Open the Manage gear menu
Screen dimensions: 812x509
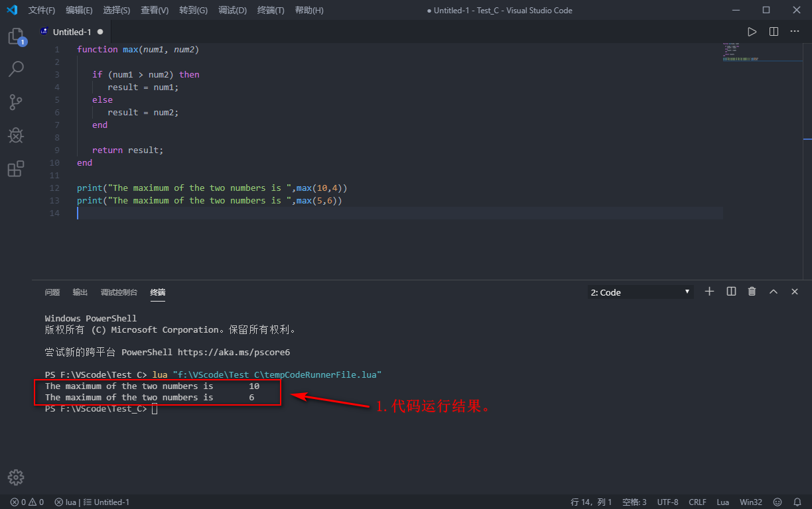point(16,477)
